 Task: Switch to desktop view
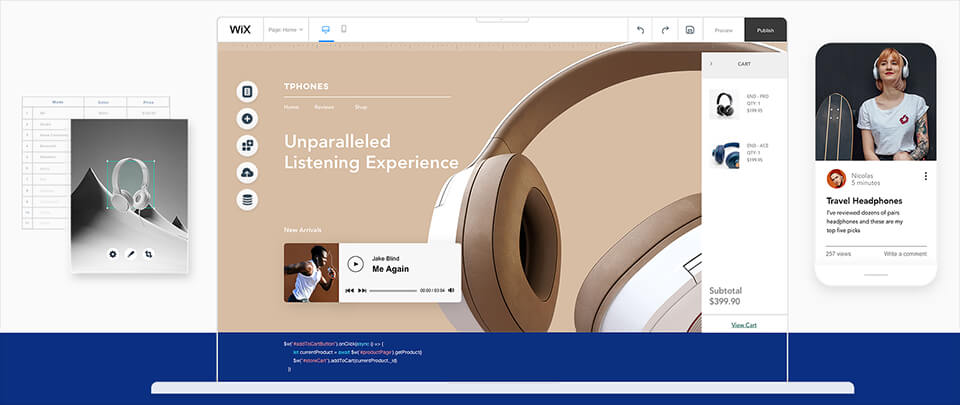(x=325, y=30)
